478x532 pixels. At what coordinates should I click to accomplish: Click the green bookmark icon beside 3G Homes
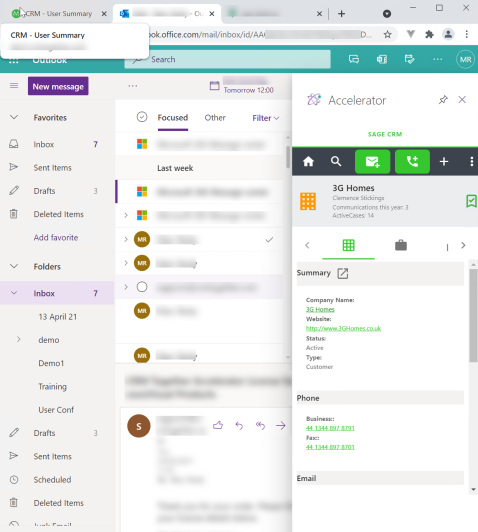tap(471, 201)
